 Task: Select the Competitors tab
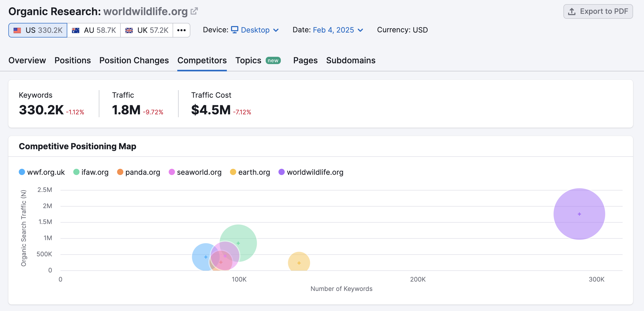tap(202, 60)
